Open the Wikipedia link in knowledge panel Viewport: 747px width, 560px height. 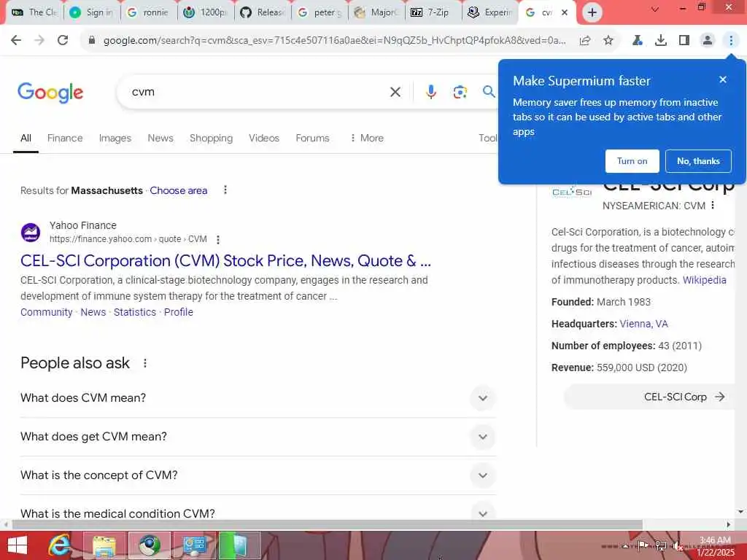pos(704,280)
